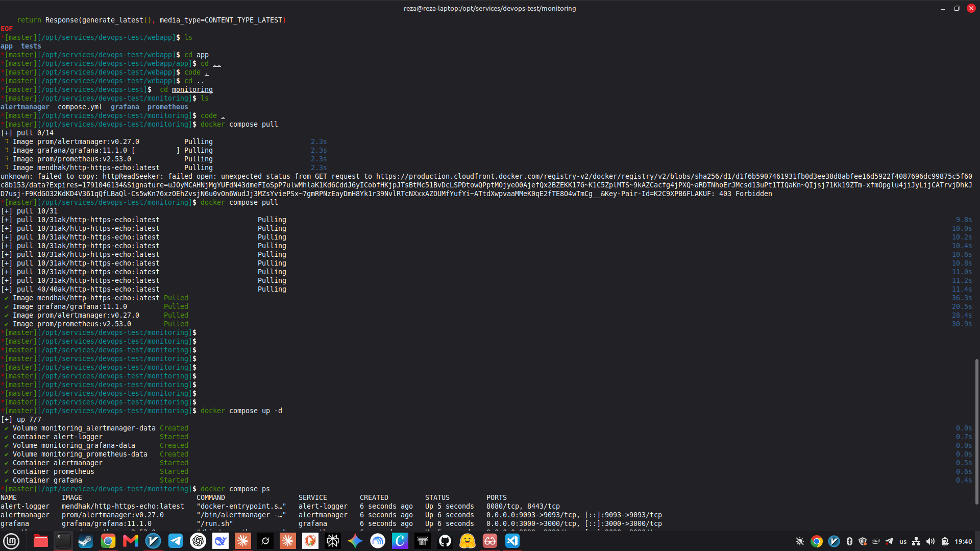
Task: Click the '8080/tcp, 8443/tcp' ports entry
Action: 523,506
